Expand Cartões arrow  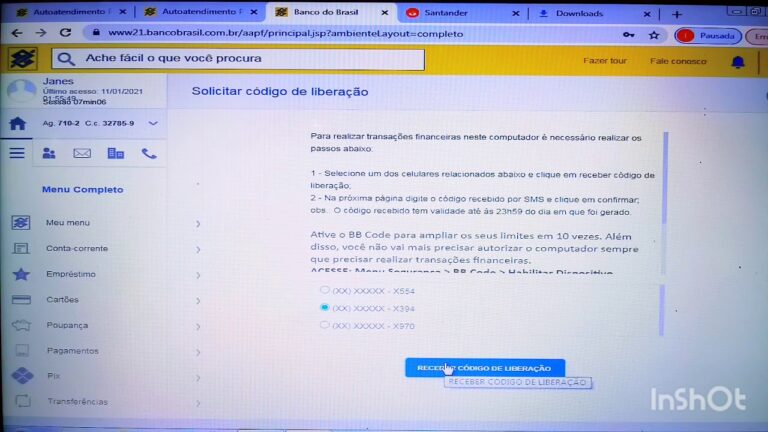click(198, 301)
